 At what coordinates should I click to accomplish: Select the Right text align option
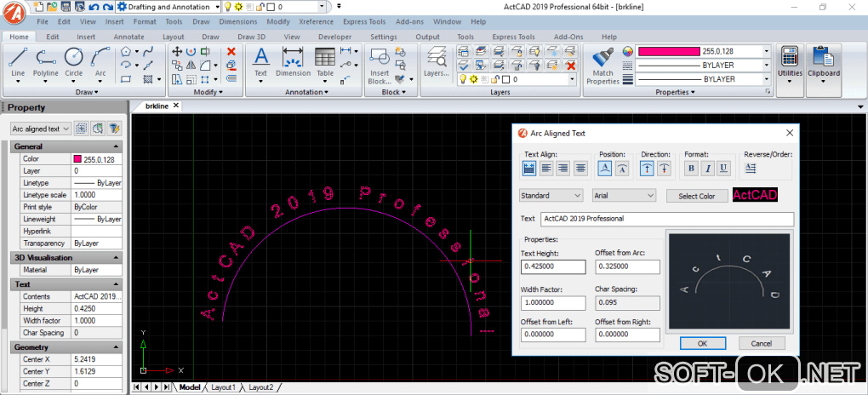pyautogui.click(x=563, y=169)
